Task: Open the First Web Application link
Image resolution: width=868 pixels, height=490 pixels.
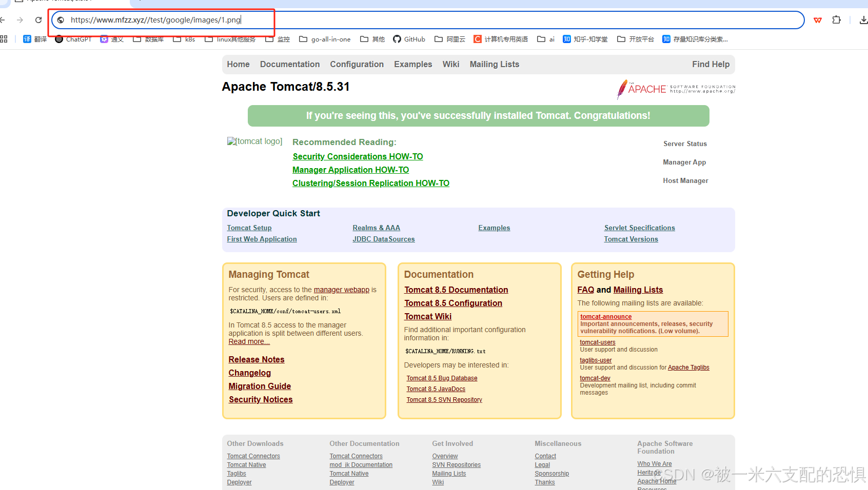Action: 262,239
